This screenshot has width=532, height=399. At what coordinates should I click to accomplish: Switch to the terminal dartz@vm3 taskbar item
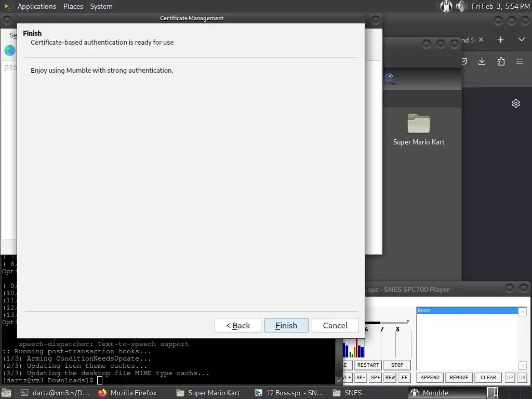(55, 393)
